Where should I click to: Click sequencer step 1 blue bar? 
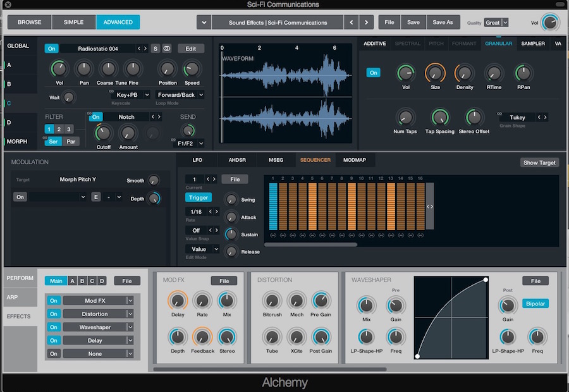pos(273,206)
